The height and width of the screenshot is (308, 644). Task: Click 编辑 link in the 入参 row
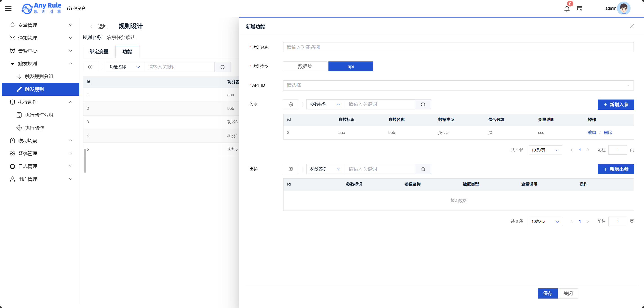click(592, 132)
